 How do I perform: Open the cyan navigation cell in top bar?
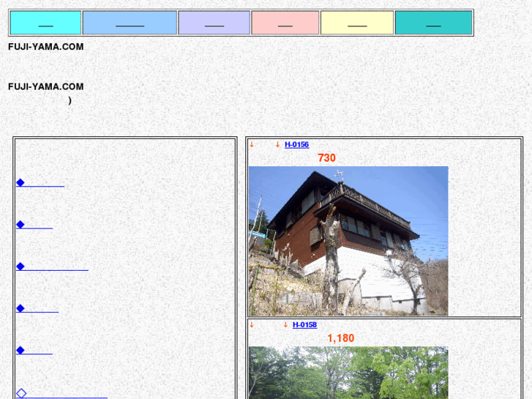46,23
